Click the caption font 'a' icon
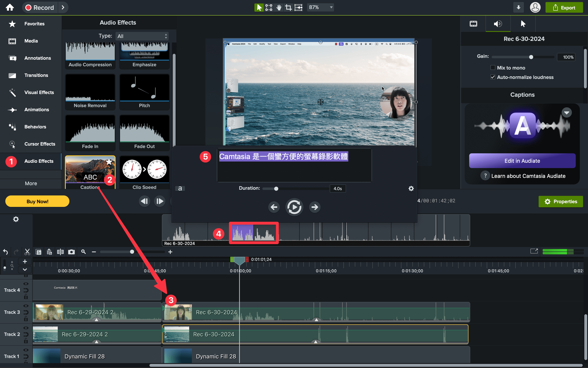Viewport: 588px width, 368px height. (x=180, y=188)
